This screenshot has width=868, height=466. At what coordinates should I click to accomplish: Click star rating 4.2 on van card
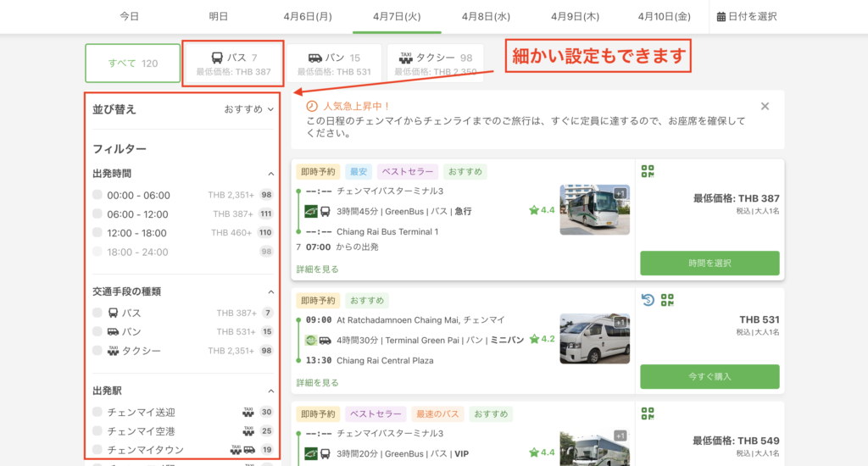tap(542, 339)
